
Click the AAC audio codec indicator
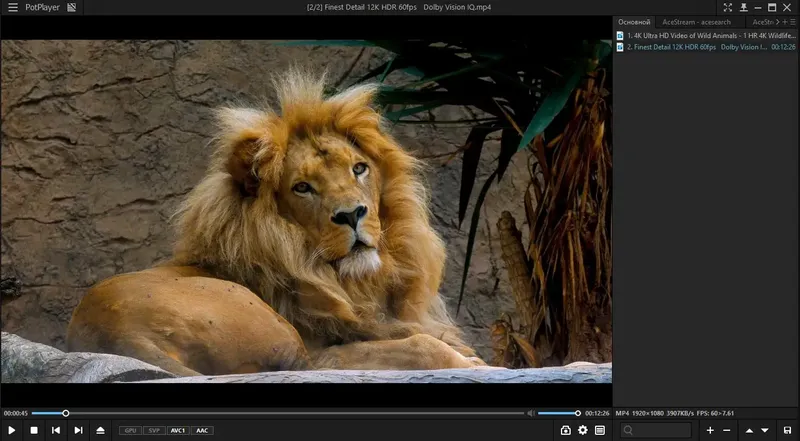[202, 430]
